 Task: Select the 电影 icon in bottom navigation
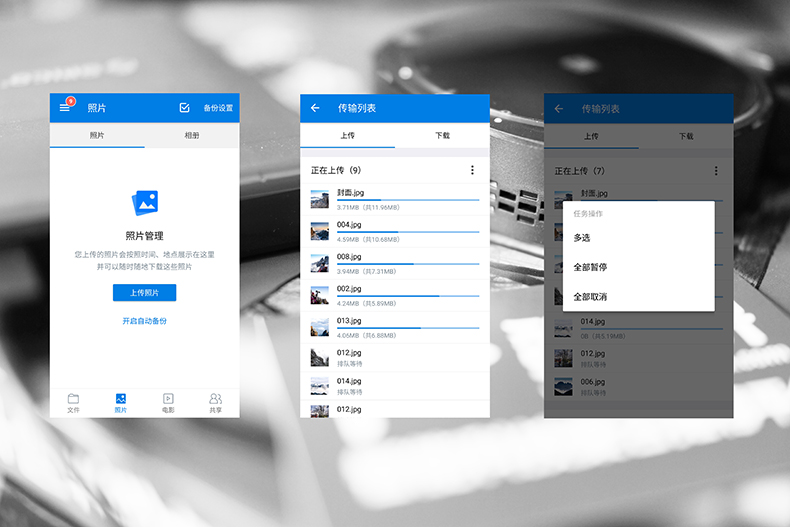(x=168, y=403)
